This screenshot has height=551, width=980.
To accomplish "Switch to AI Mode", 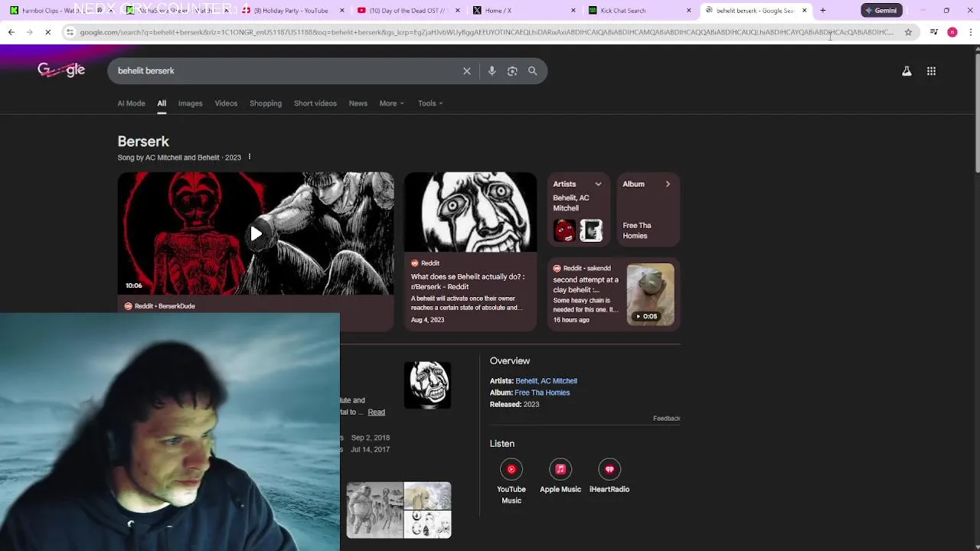I will [131, 103].
